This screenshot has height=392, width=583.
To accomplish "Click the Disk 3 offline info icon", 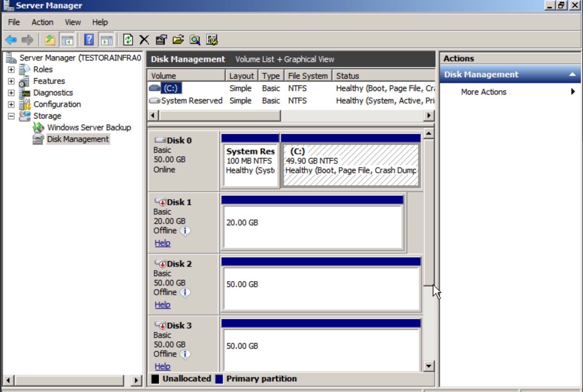I will 185,354.
